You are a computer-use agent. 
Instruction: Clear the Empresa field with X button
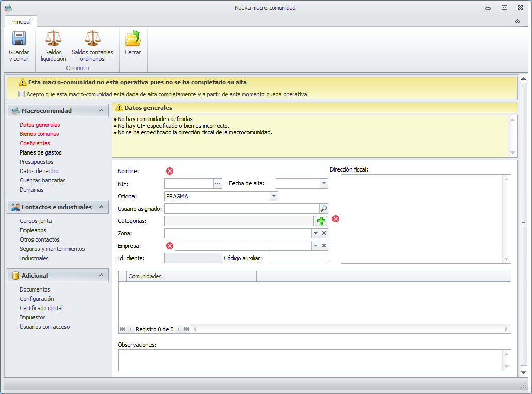[x=324, y=246]
